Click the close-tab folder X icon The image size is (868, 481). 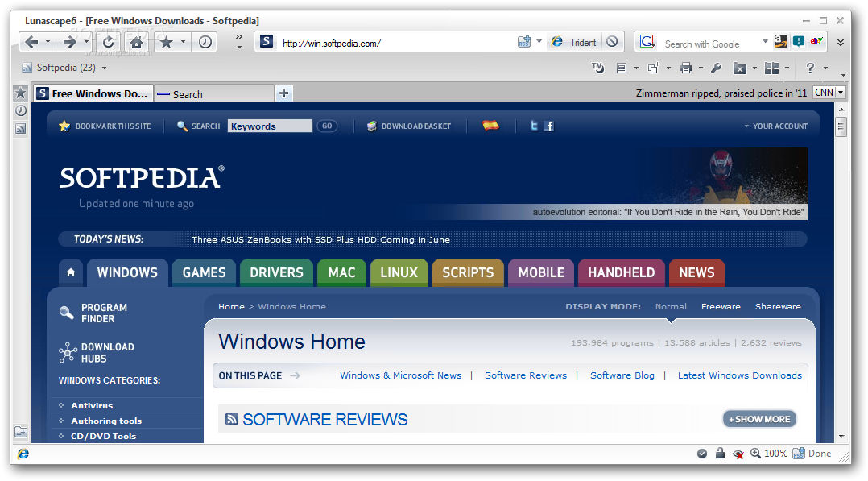tap(739, 68)
